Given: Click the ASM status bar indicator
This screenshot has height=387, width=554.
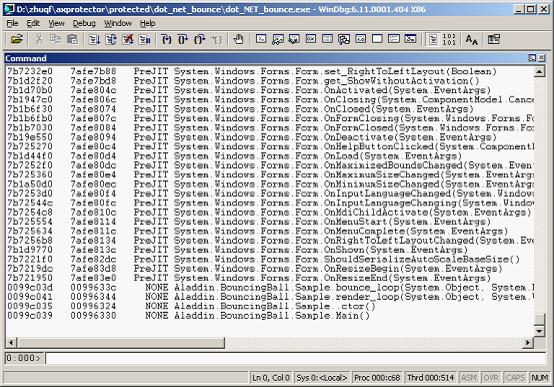Looking at the screenshot, I should (469, 378).
